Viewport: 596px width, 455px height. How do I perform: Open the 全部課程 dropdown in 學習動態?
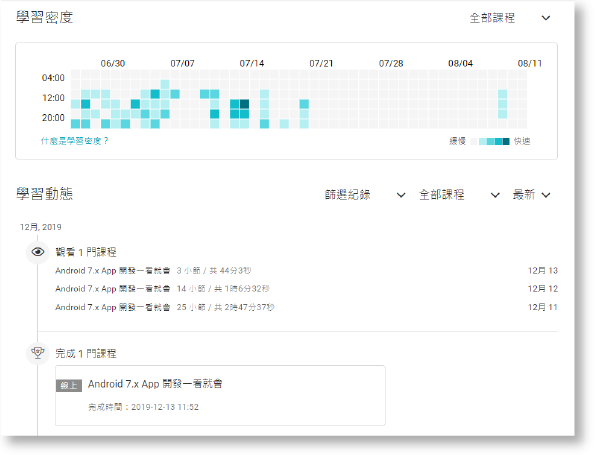[x=459, y=195]
